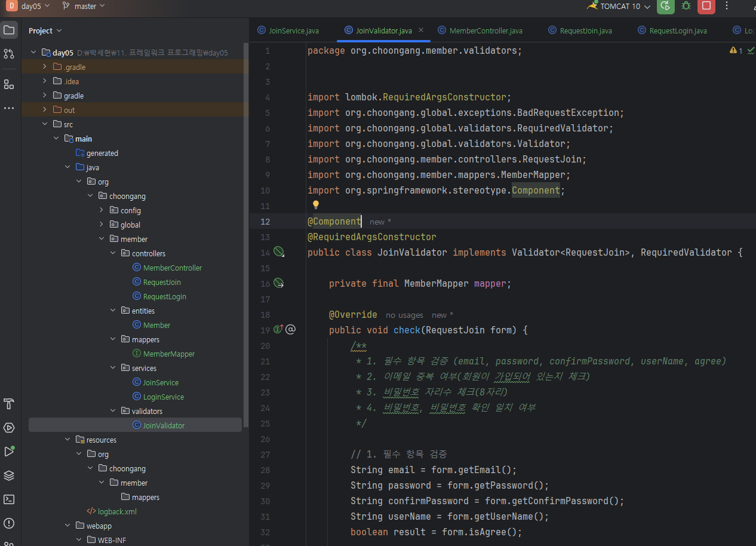Screen dimensions: 756x546
Task: Open the TOMCAT 10 run configuration dropdown
Action: tap(619, 6)
